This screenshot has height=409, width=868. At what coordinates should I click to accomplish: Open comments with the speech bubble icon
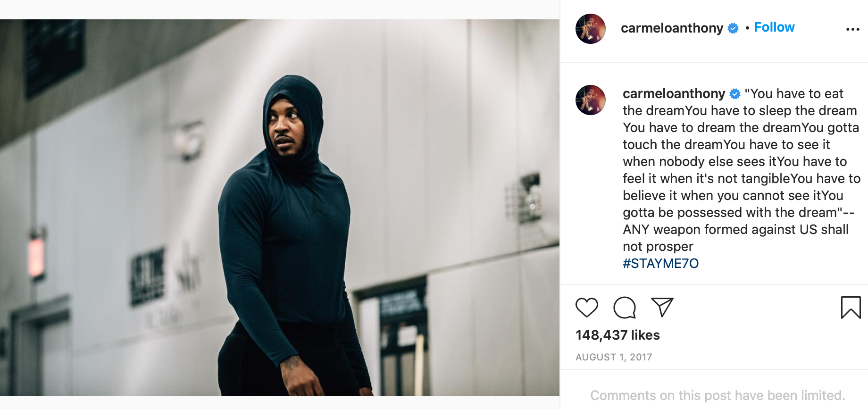click(625, 308)
